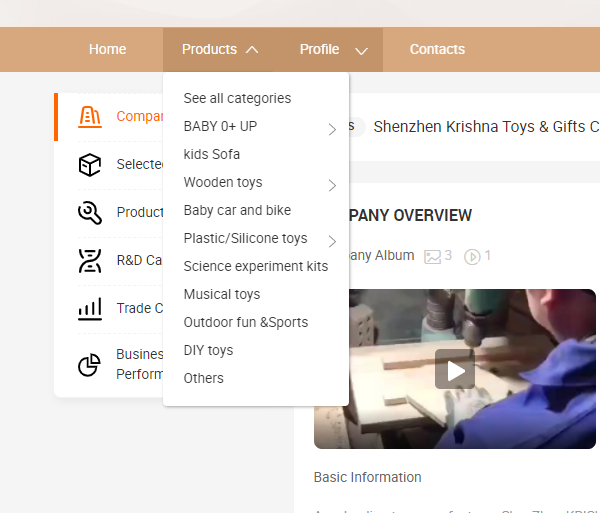Expand the Wooden toys submenu arrow
Image resolution: width=600 pixels, height=513 pixels.
click(x=332, y=185)
